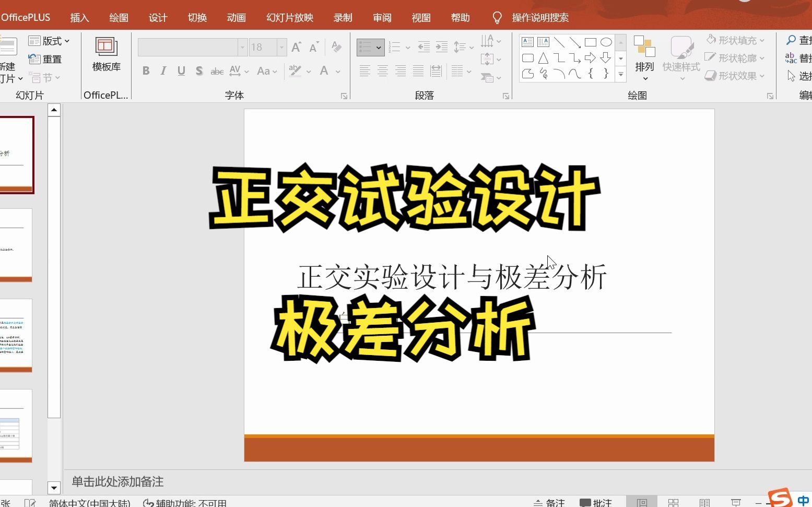Click the Align Left icon

coord(365,71)
